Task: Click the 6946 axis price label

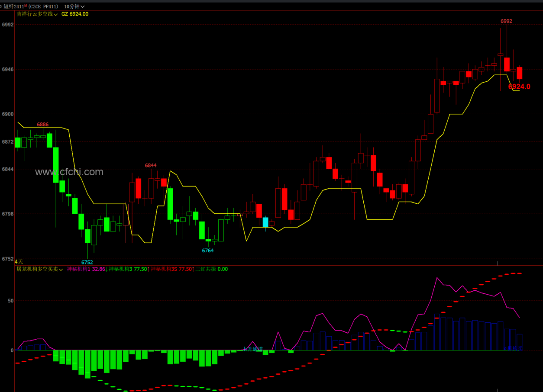Action: pos(8,69)
